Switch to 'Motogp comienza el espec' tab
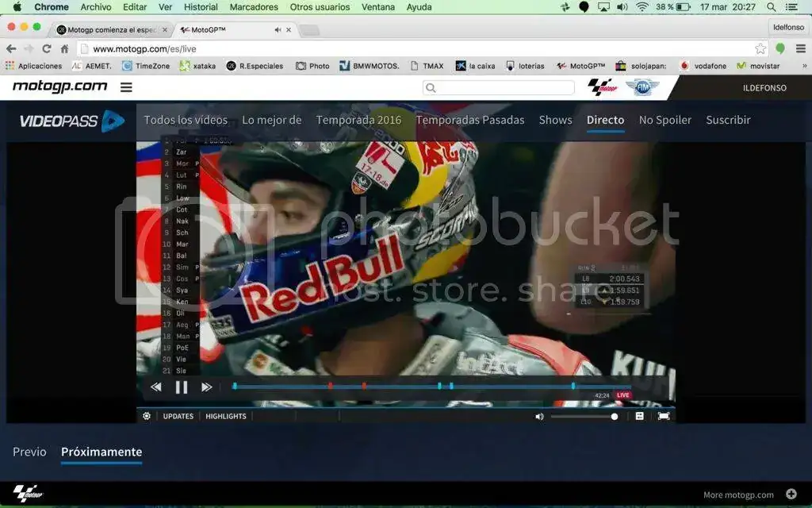Viewport: 812px width, 508px height. point(110,29)
